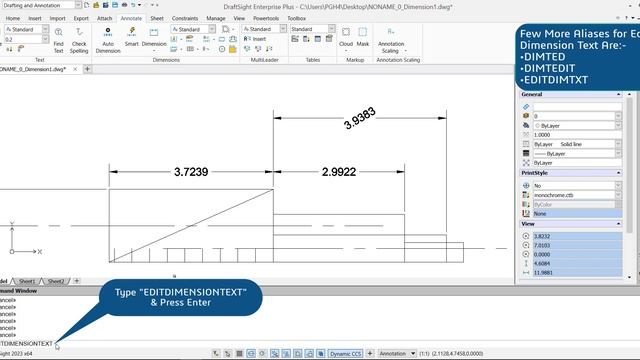Launch the Auto Dimension tool
The height and width of the screenshot is (360, 640).
pyautogui.click(x=108, y=40)
